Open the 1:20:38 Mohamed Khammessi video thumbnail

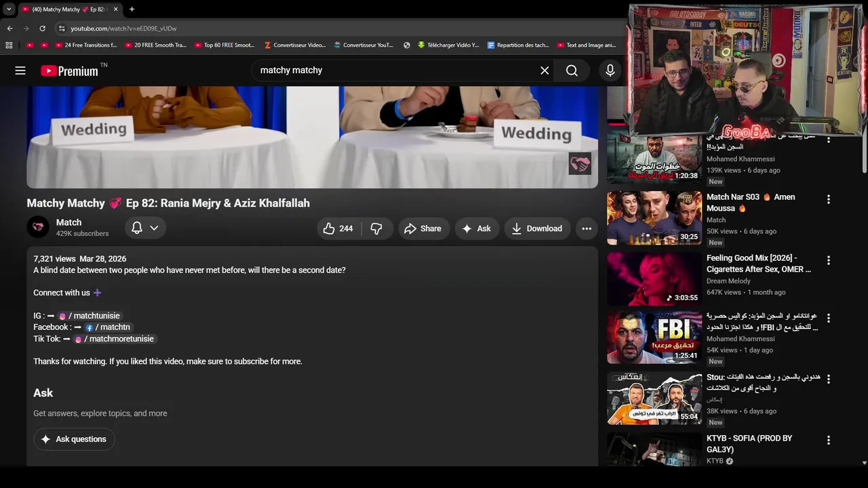(x=654, y=158)
